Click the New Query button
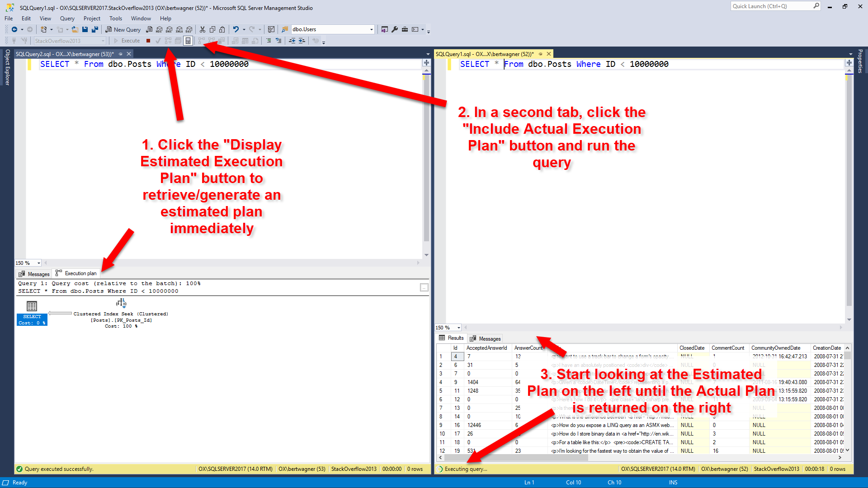The image size is (868, 488). click(123, 29)
